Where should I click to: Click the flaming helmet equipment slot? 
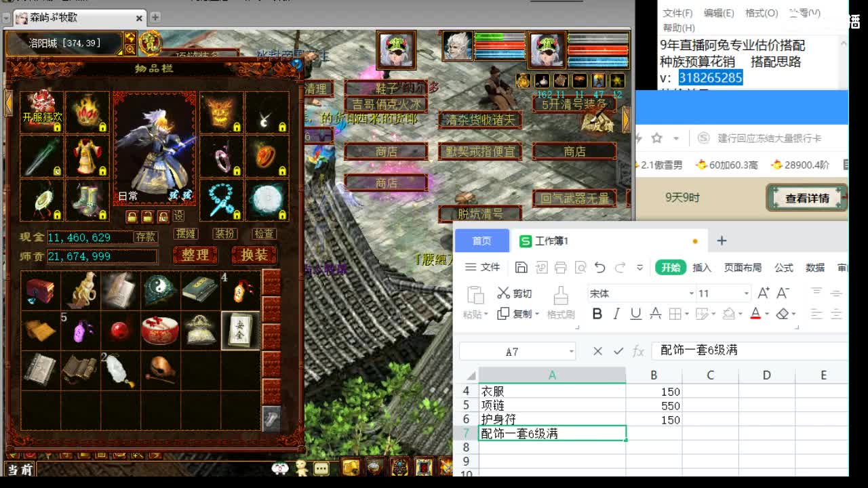point(87,112)
